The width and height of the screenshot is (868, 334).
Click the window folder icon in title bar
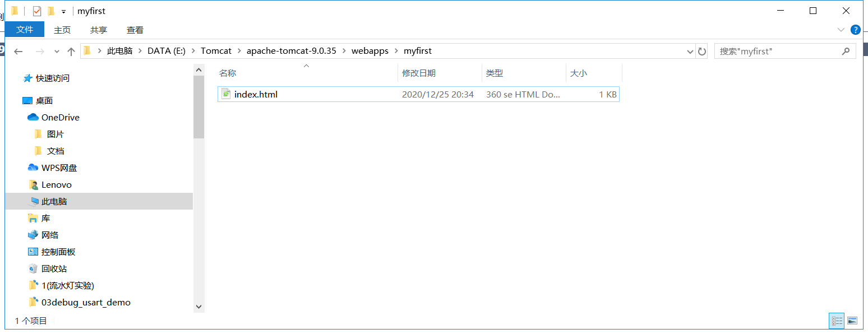tap(15, 11)
